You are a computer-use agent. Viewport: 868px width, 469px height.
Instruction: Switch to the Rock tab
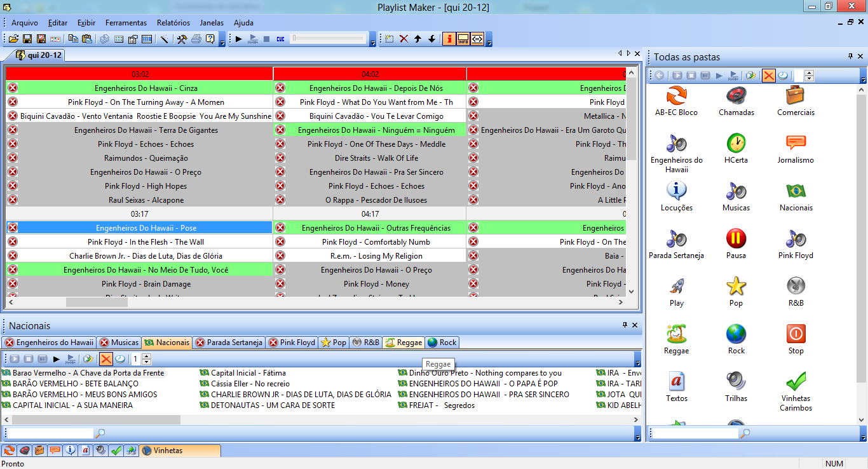click(x=442, y=343)
